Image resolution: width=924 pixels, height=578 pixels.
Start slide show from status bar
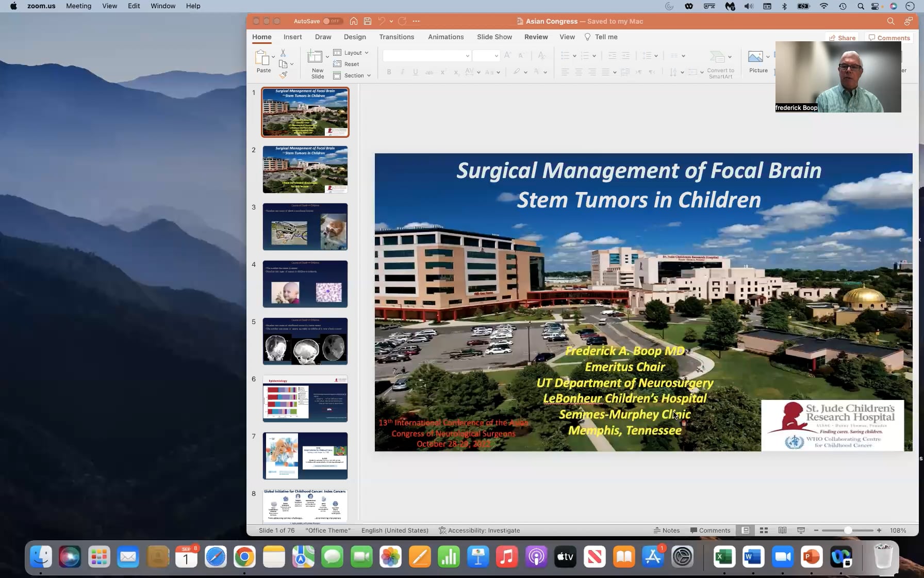801,530
